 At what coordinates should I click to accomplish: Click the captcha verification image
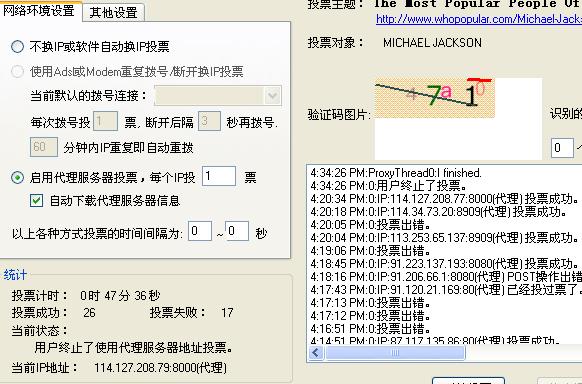tap(435, 98)
